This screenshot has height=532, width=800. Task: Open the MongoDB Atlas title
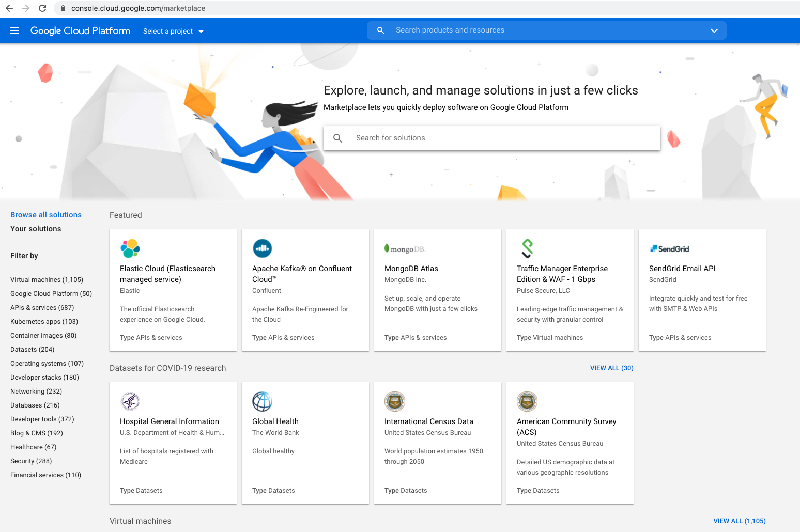[411, 269]
